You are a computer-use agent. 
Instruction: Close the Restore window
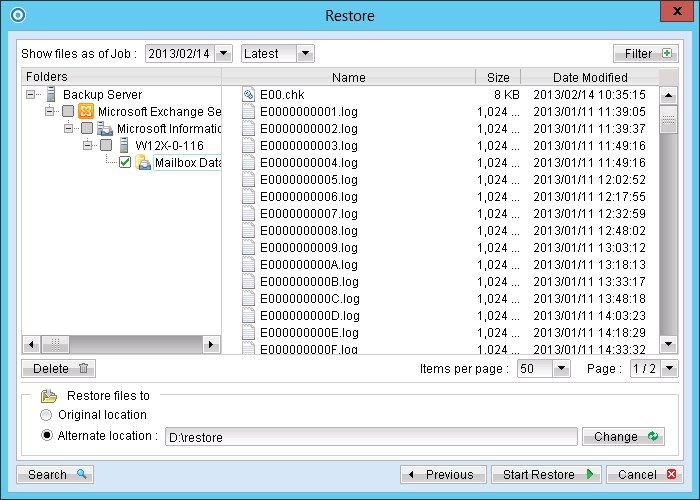(677, 11)
